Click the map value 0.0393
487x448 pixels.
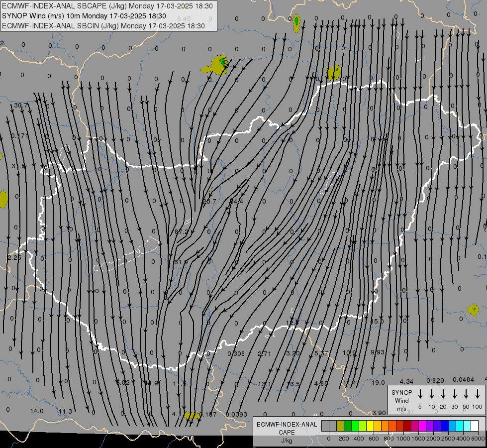click(236, 415)
